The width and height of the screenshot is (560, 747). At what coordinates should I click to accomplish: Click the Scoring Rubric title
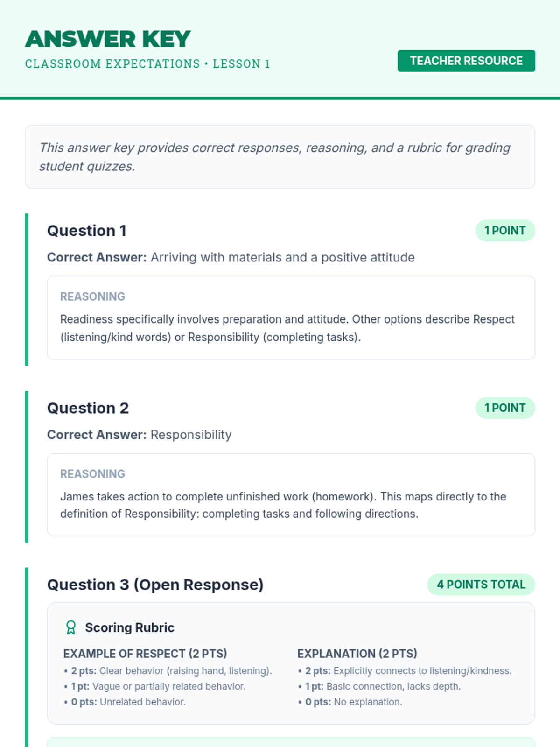pyautogui.click(x=130, y=627)
